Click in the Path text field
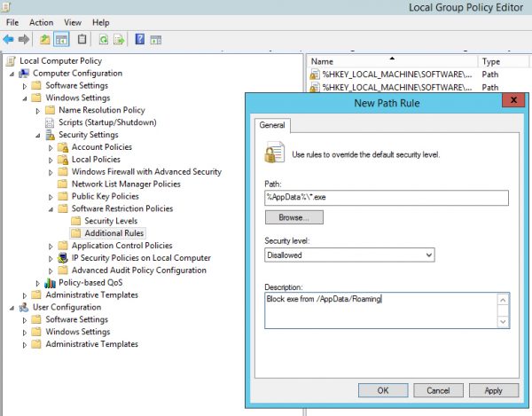Screen dimensions: 532x416 386,197
